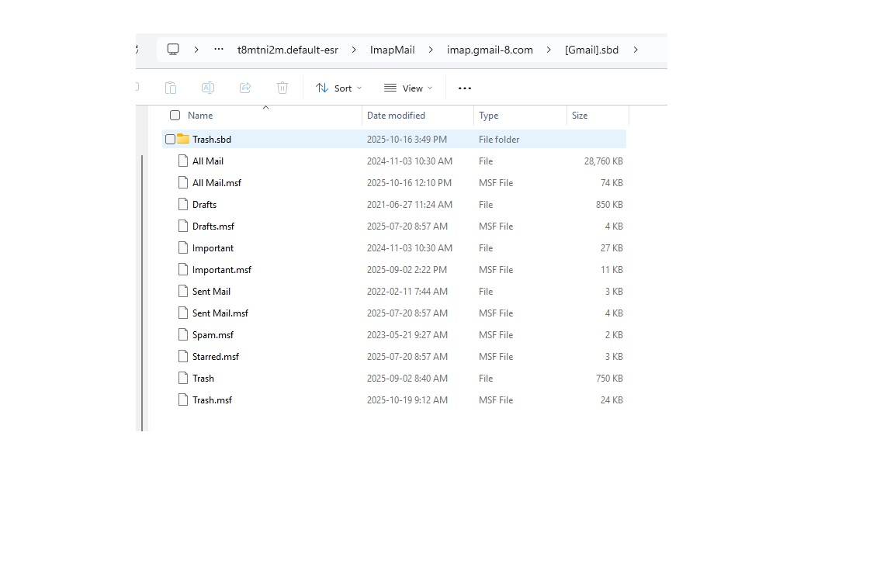The width and height of the screenshot is (894, 588).
Task: Click the File folder type cell
Action: coord(499,139)
